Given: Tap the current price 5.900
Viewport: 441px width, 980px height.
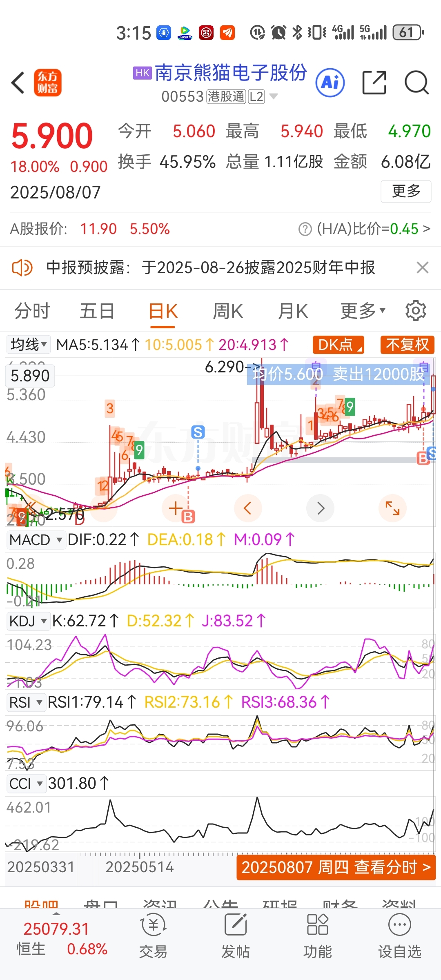Looking at the screenshot, I should click(52, 136).
